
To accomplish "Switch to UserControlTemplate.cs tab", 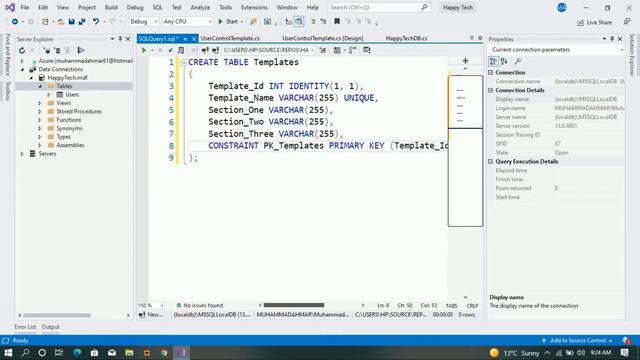I will 230,38.
